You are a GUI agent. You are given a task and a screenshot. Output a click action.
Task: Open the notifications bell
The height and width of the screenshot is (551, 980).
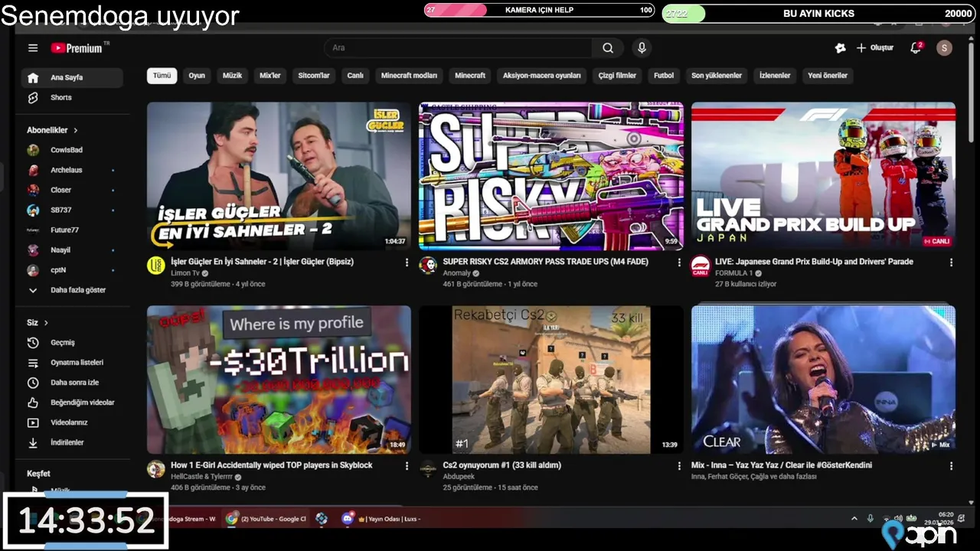(x=915, y=47)
